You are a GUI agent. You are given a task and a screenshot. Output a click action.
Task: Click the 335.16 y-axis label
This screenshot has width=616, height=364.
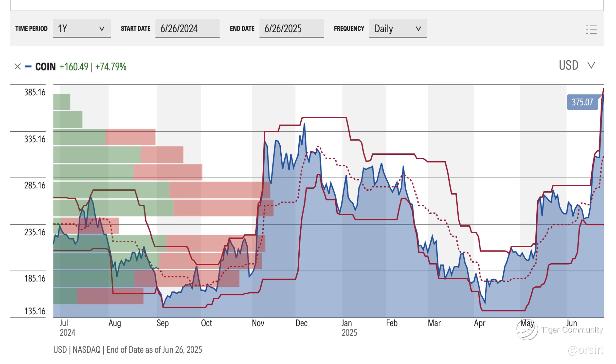35,139
